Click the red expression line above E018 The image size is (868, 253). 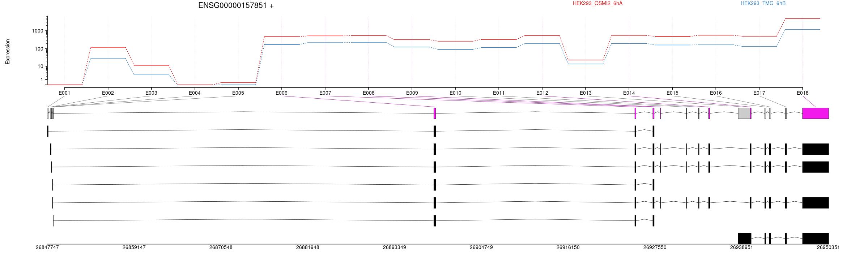[803, 18]
